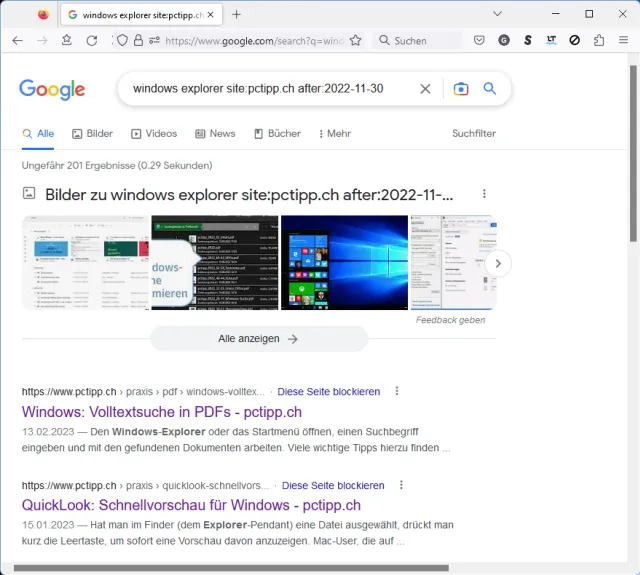Click the forward navigation arrow

click(x=42, y=40)
